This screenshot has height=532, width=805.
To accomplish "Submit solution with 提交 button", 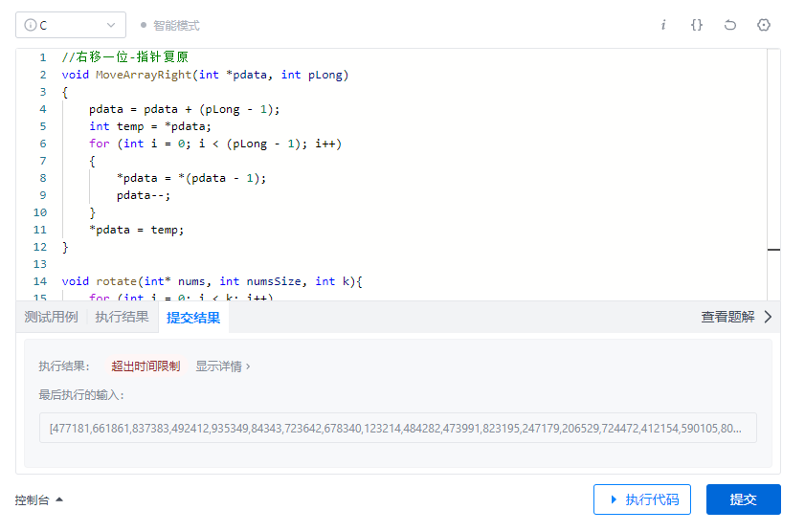I will coord(744,499).
